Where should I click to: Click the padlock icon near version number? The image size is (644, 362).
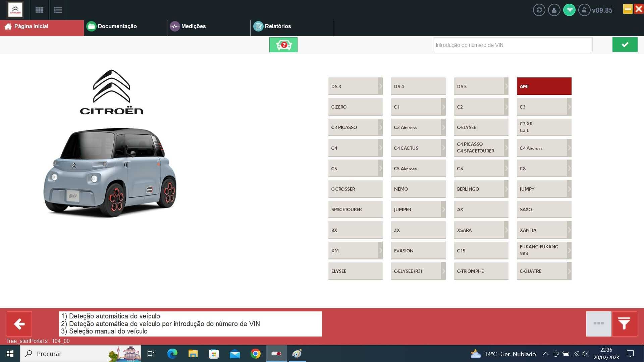pos(584,10)
